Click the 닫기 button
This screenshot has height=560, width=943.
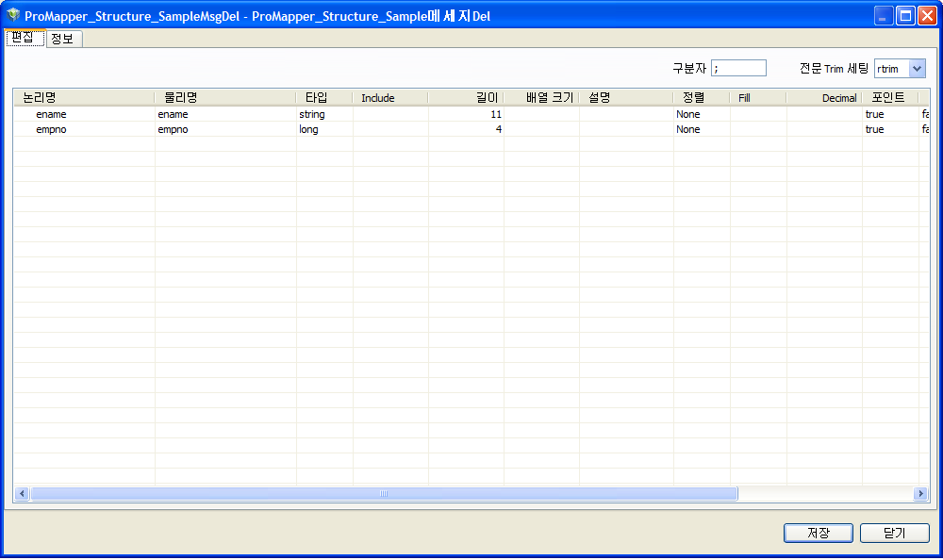pos(894,533)
